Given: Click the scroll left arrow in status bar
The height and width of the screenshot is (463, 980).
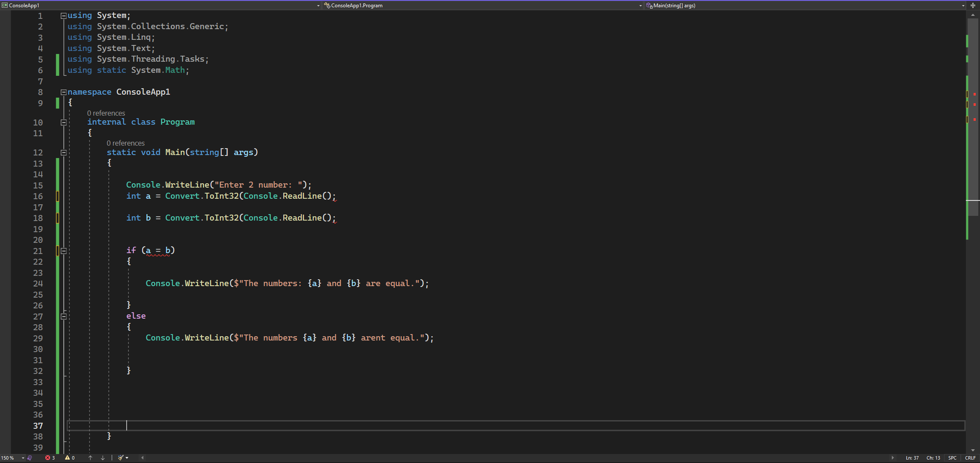Looking at the screenshot, I should click(143, 458).
